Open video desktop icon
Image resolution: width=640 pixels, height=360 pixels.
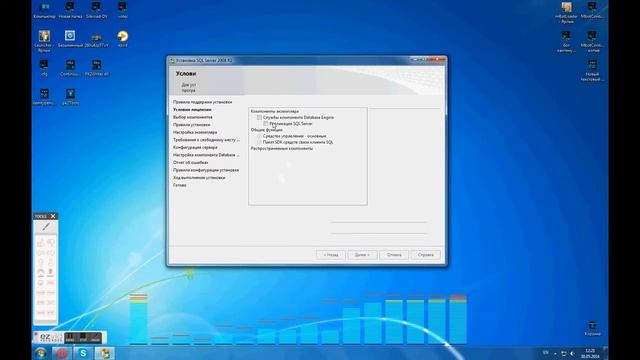[122, 10]
